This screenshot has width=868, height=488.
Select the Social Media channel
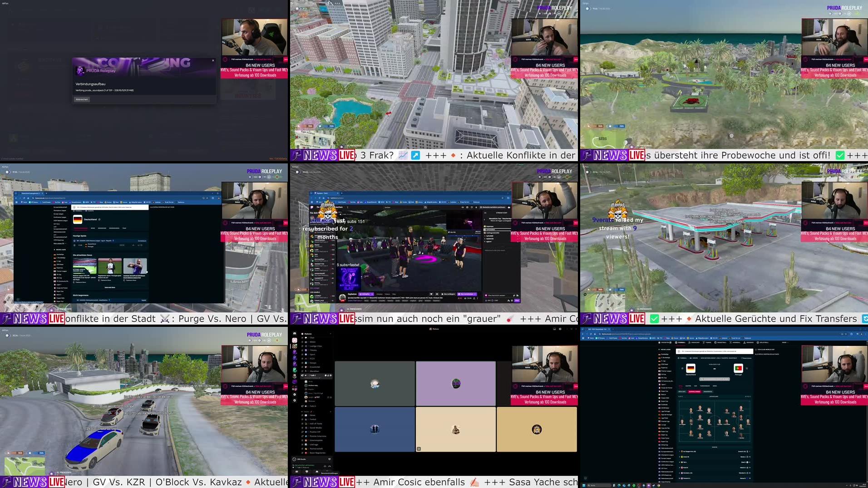[x=315, y=428]
